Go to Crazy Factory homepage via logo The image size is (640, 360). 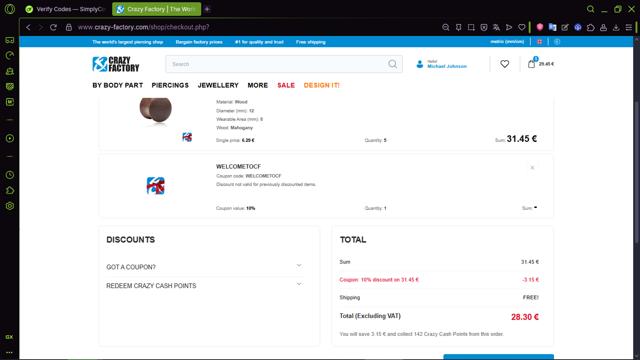point(116,64)
